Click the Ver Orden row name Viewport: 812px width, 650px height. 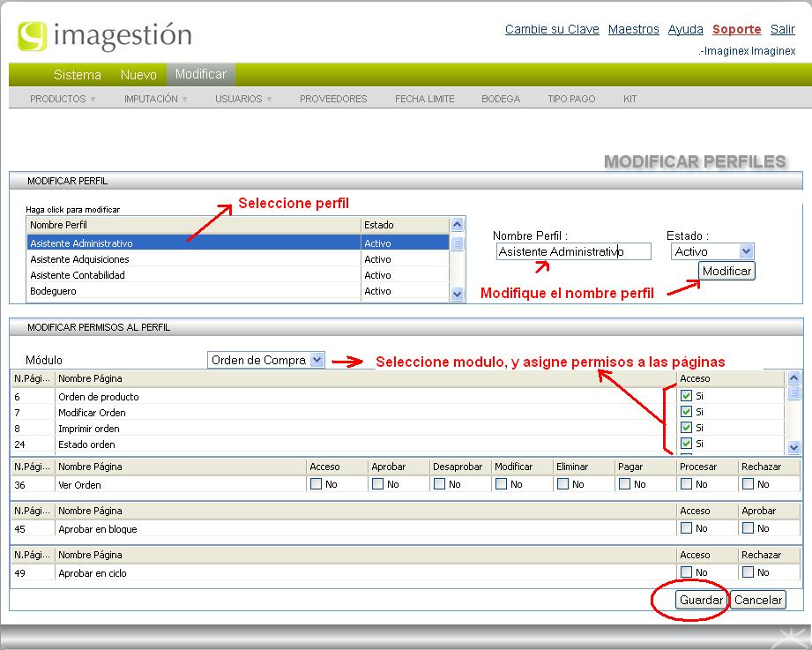click(79, 485)
